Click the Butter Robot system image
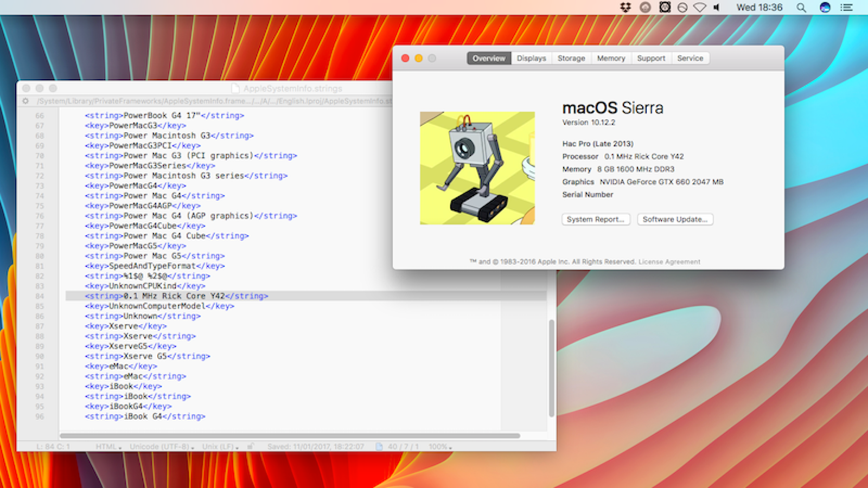The height and width of the screenshot is (488, 868). (x=477, y=168)
